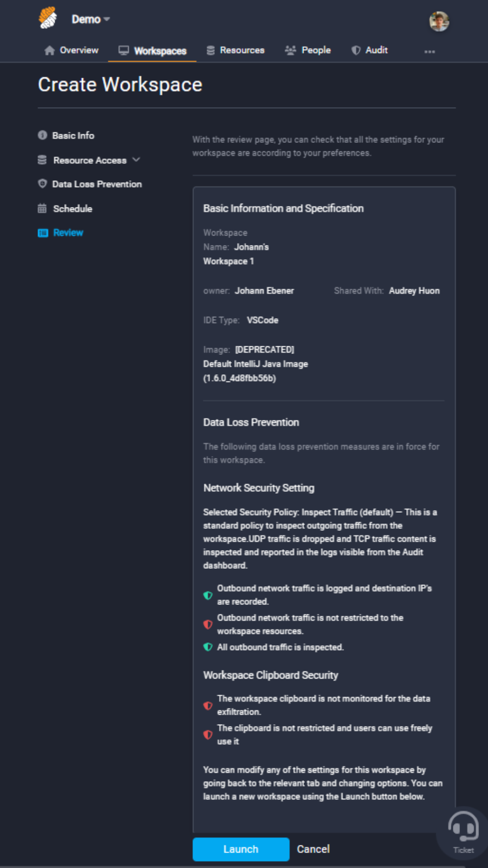Click the app logo icon in header
Screen dimensions: 488x868
[x=48, y=18]
